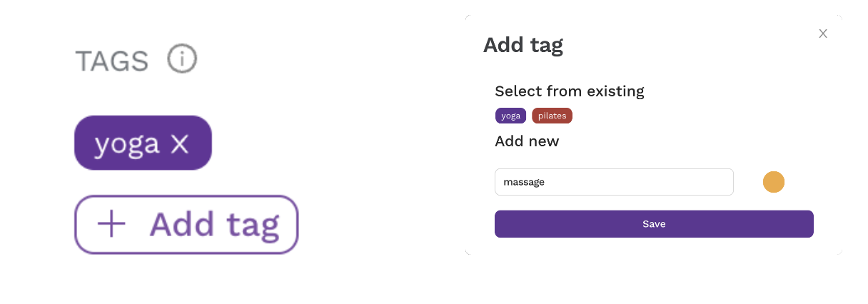Select the existing pilates tag

pos(552,116)
